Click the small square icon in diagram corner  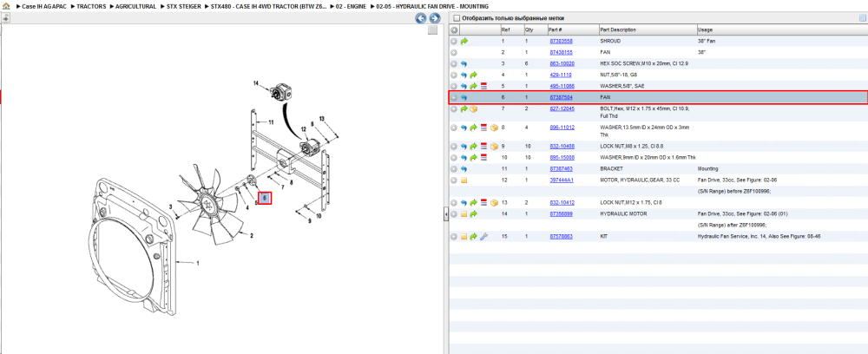(433, 30)
